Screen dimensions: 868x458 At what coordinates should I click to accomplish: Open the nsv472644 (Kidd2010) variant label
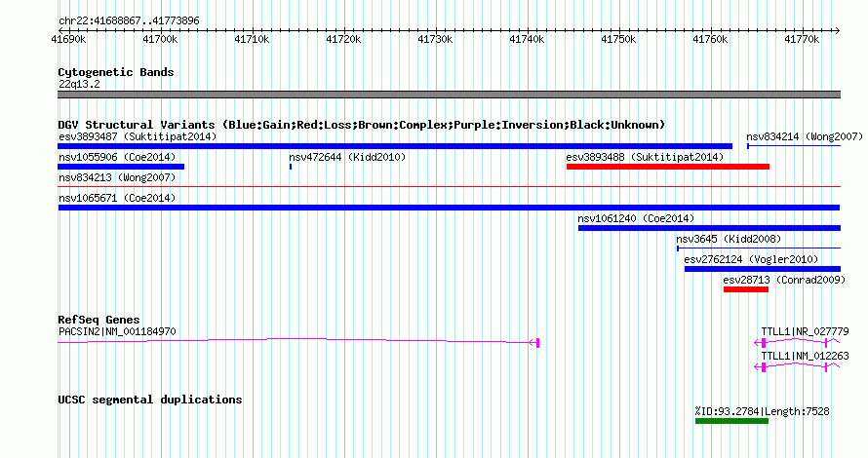coord(347,157)
